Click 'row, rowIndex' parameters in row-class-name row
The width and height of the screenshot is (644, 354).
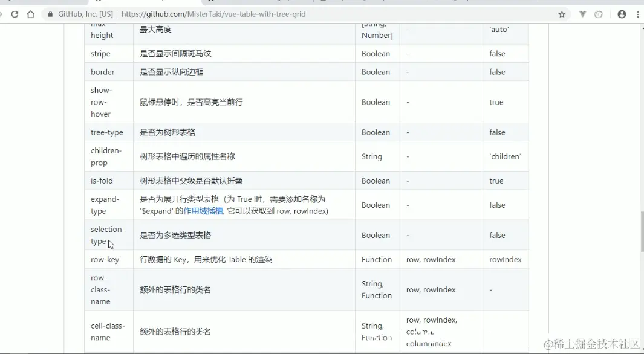(431, 289)
